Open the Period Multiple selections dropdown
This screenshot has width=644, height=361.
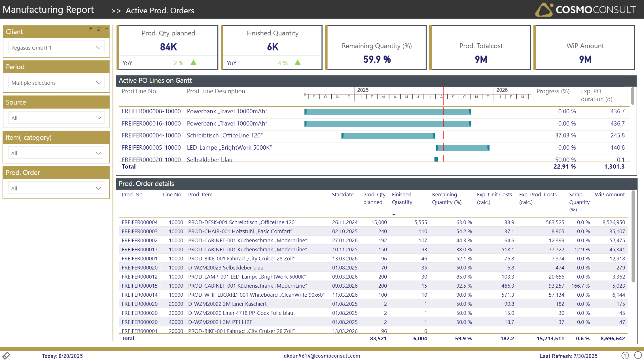(99, 82)
